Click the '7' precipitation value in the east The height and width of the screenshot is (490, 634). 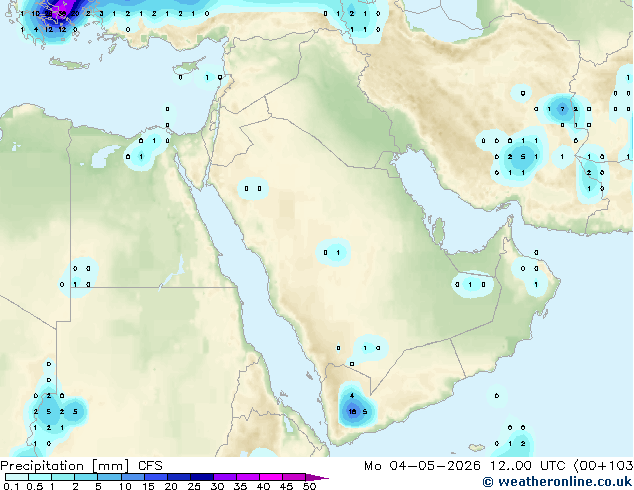pyautogui.click(x=562, y=109)
